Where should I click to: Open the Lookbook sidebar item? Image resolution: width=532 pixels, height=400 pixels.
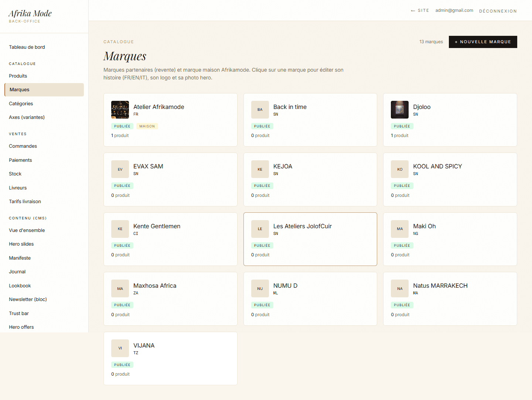click(44, 286)
